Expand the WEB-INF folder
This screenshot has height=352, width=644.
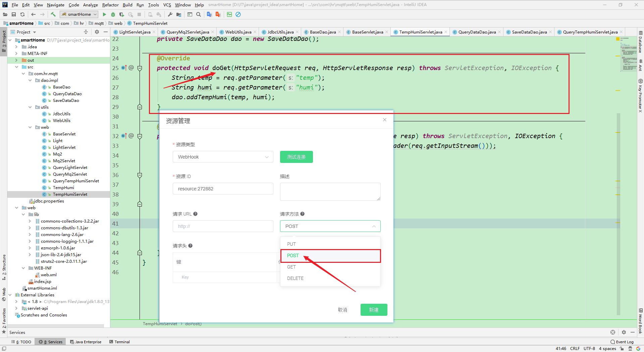click(x=23, y=268)
